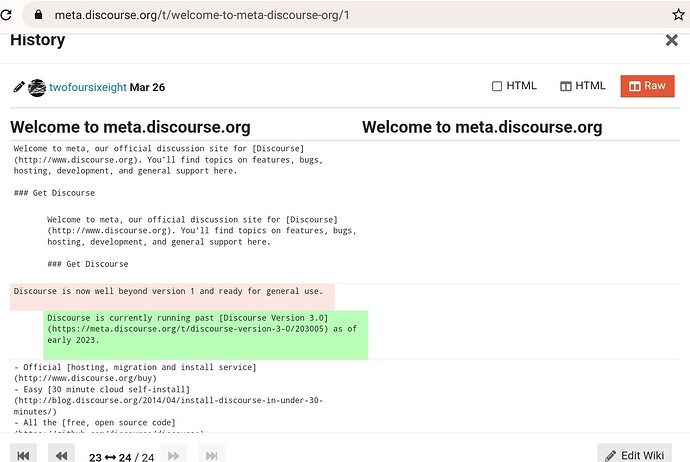Switch to inline HTML view
690x462 pixels.
pyautogui.click(x=514, y=86)
